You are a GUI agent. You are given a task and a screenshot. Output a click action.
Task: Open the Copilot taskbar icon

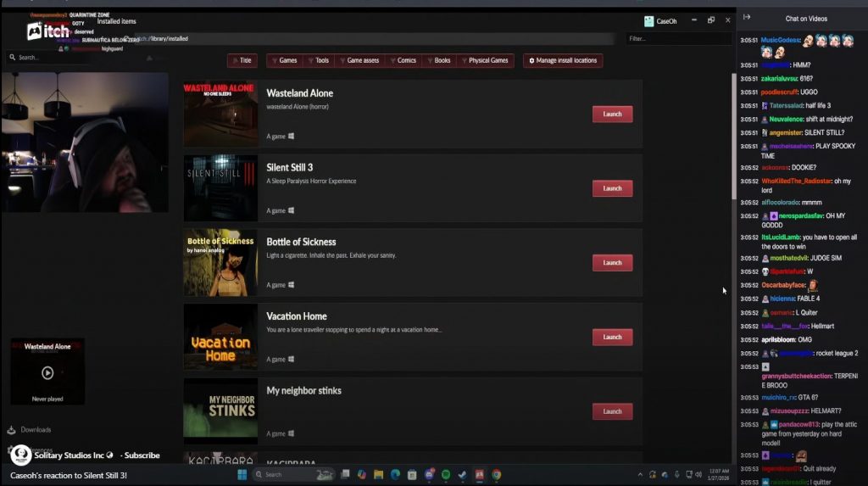pyautogui.click(x=361, y=474)
